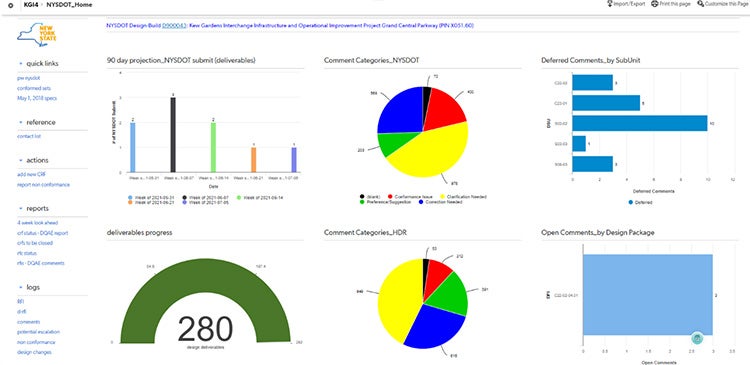Click the Open Comments light blue bar
Image resolution: width=750 pixels, height=365 pixels.
coord(648,295)
